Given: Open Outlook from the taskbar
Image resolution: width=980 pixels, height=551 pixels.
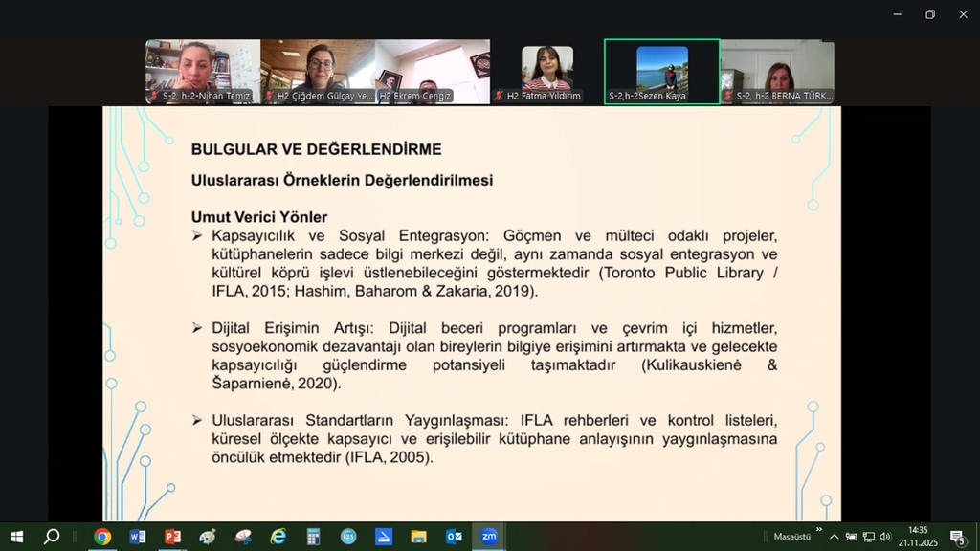Looking at the screenshot, I should (x=454, y=537).
